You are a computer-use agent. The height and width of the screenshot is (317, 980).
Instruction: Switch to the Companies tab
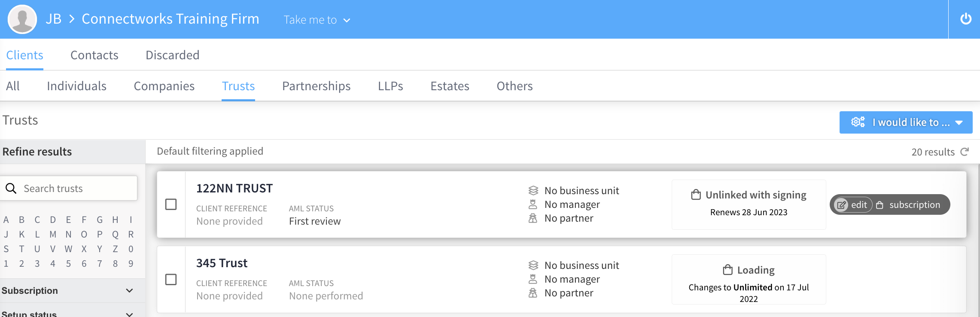point(164,86)
